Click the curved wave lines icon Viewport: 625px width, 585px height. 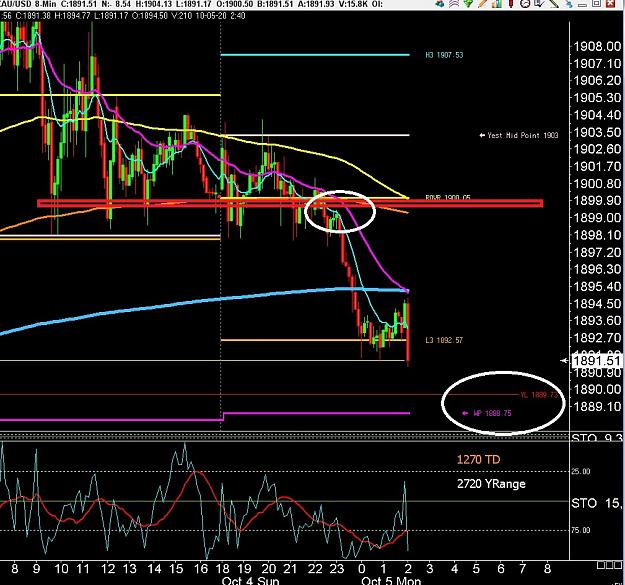[454, 4]
